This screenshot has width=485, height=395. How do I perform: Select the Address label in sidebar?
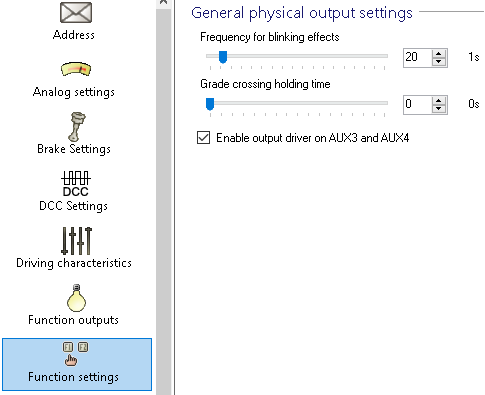pyautogui.click(x=74, y=35)
